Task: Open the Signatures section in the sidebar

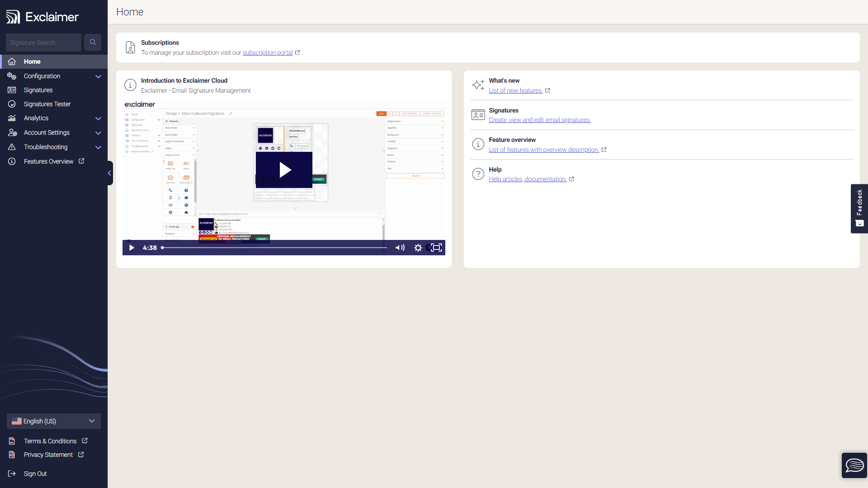Action: click(38, 90)
